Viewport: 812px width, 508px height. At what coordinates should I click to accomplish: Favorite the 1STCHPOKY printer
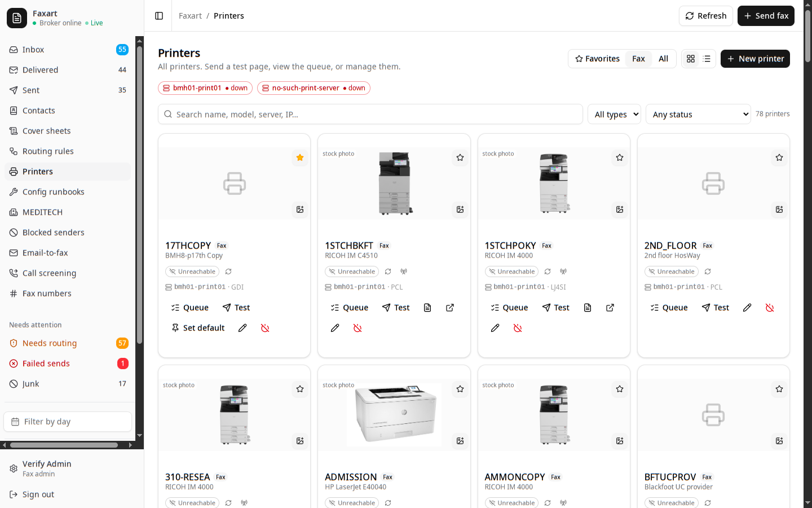pos(620,157)
